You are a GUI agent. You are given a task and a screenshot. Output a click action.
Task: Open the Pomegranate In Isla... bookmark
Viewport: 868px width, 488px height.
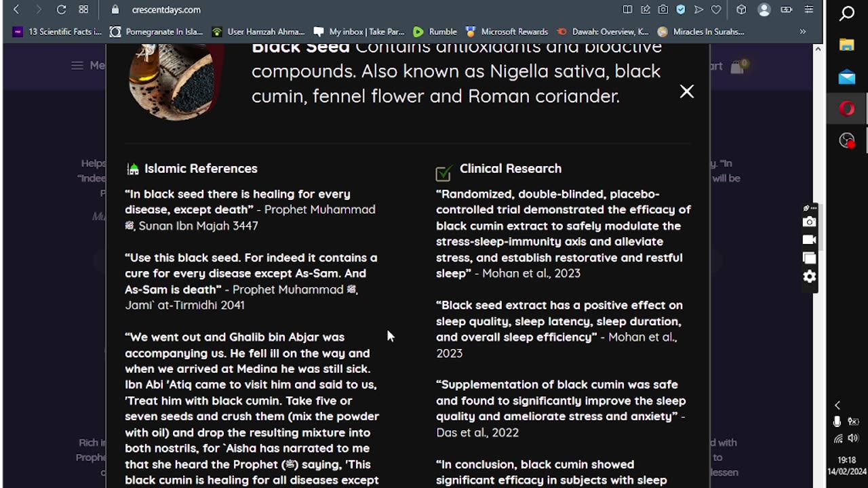(x=157, y=32)
